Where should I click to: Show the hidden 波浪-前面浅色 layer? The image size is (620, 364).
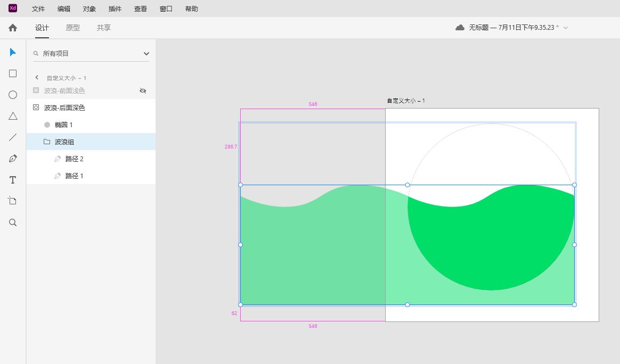[143, 91]
